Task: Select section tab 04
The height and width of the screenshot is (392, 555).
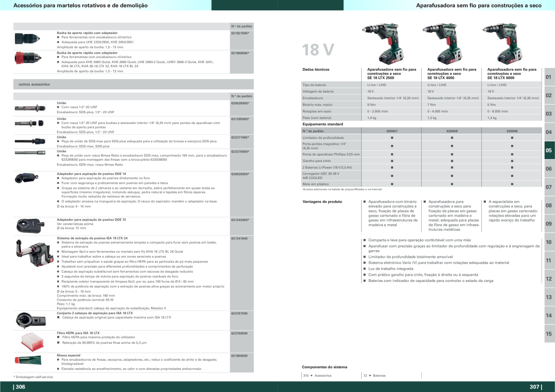Action: pos(549,132)
